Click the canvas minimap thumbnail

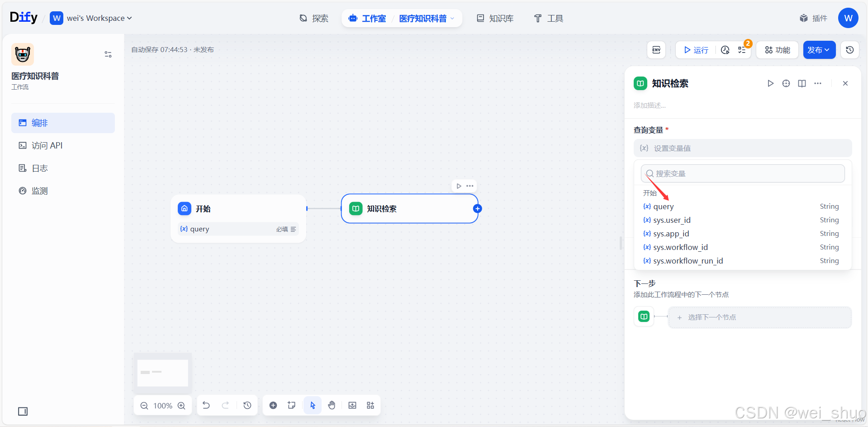163,373
